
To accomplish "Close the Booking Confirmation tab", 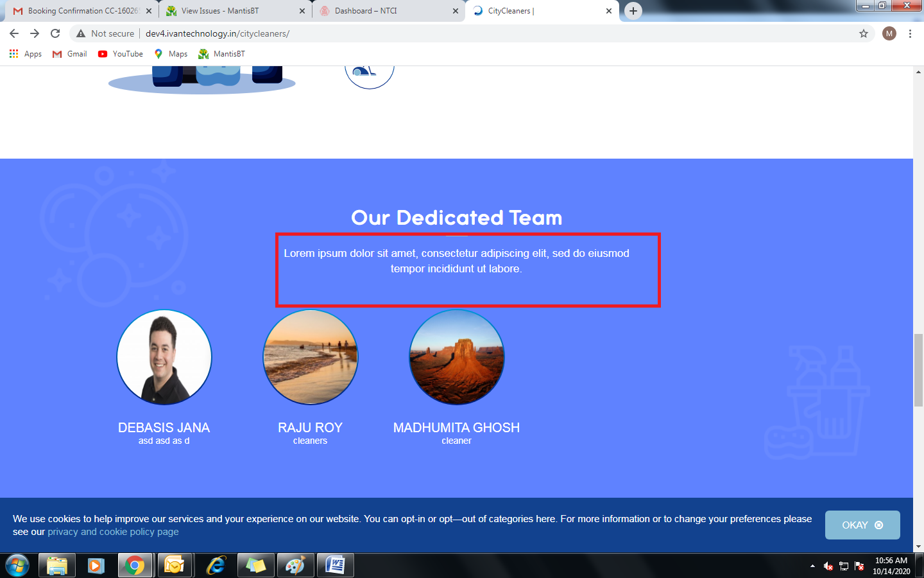I will 149,11.
